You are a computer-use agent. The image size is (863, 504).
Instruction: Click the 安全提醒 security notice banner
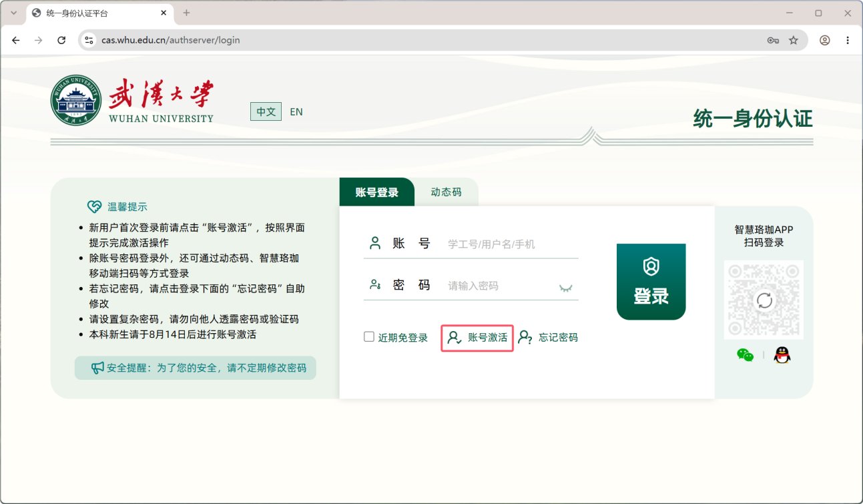click(x=195, y=368)
